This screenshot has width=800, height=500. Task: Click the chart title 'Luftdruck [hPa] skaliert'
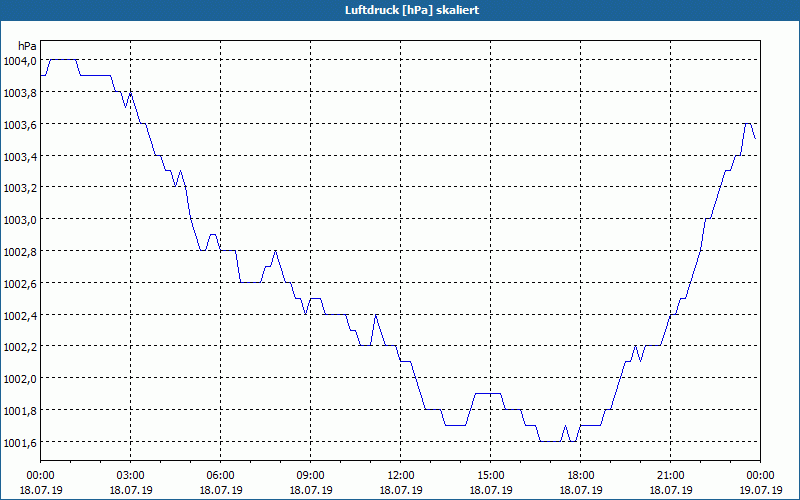(412, 10)
